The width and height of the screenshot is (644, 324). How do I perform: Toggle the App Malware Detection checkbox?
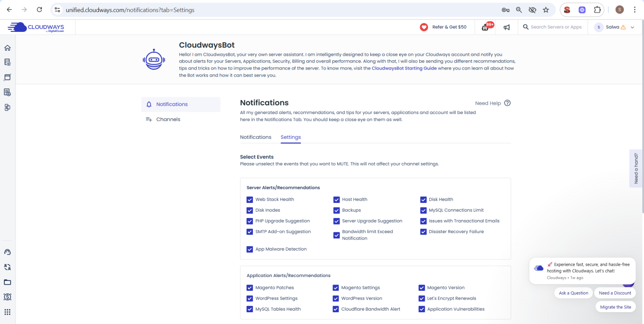[x=250, y=249]
